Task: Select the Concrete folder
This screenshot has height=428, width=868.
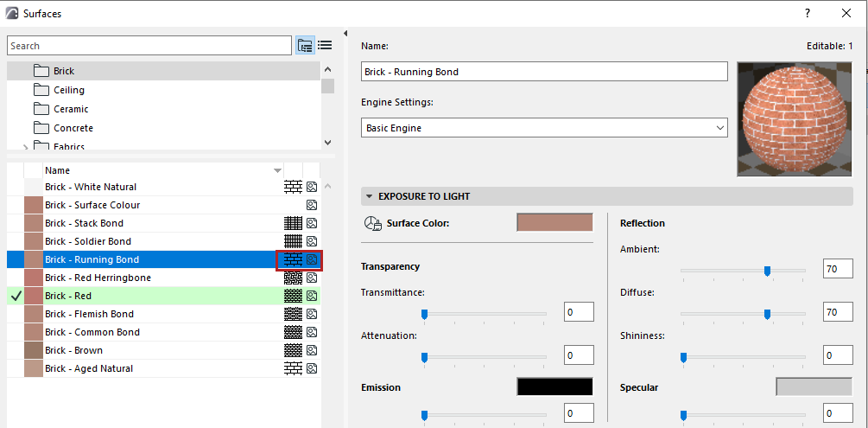Action: [x=73, y=128]
